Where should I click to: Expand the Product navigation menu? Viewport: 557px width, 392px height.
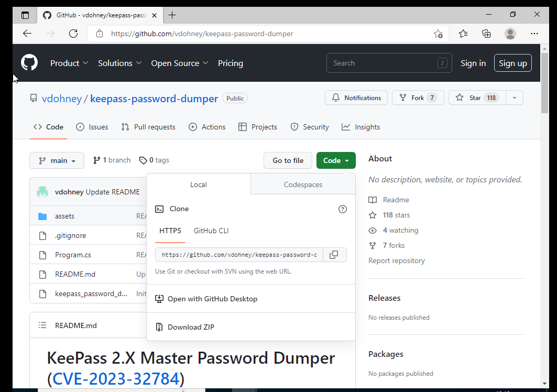click(69, 63)
